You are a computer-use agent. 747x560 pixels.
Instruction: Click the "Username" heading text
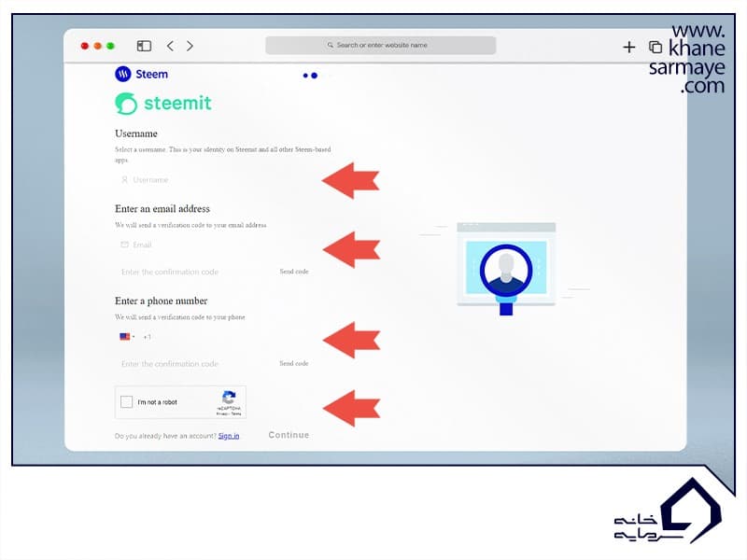(136, 133)
